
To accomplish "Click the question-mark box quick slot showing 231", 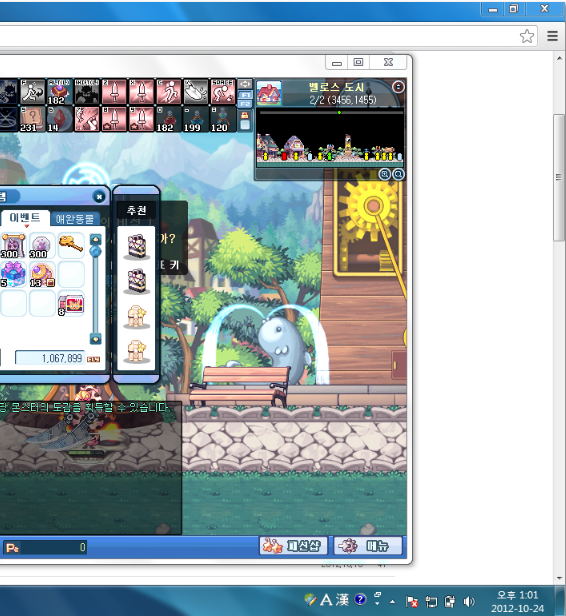I will point(33,119).
